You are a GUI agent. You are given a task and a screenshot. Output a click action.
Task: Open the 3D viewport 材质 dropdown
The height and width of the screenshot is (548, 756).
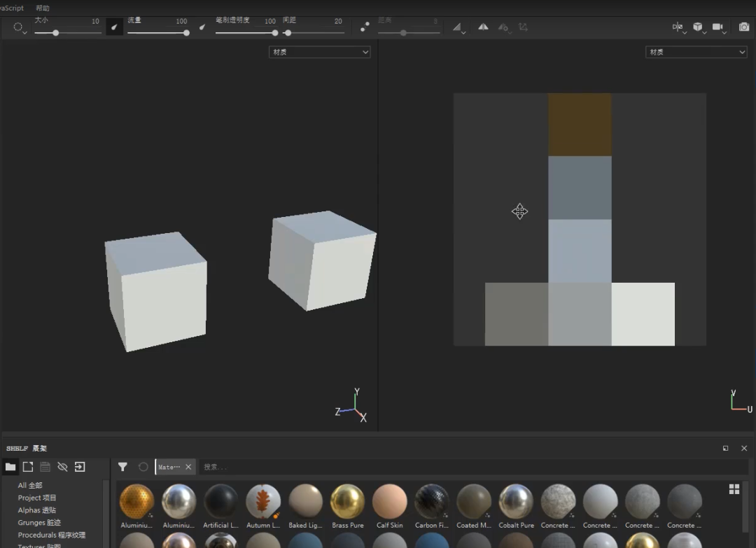[x=319, y=52]
